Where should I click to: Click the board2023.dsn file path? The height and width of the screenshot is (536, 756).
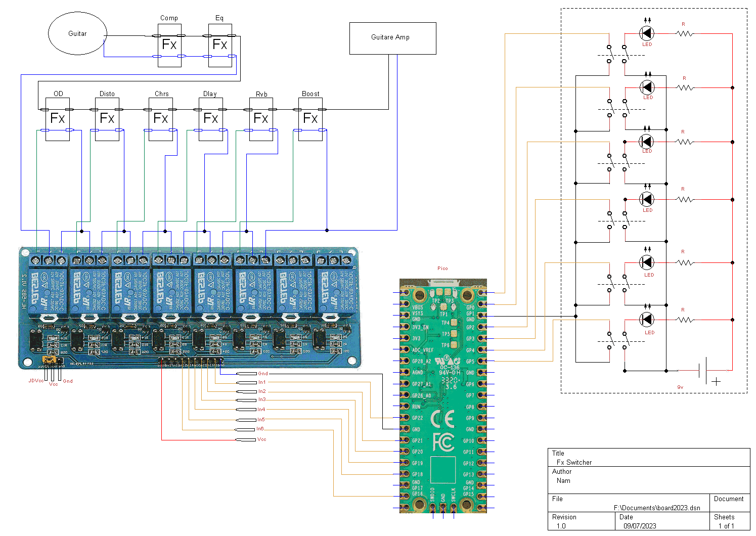point(657,508)
